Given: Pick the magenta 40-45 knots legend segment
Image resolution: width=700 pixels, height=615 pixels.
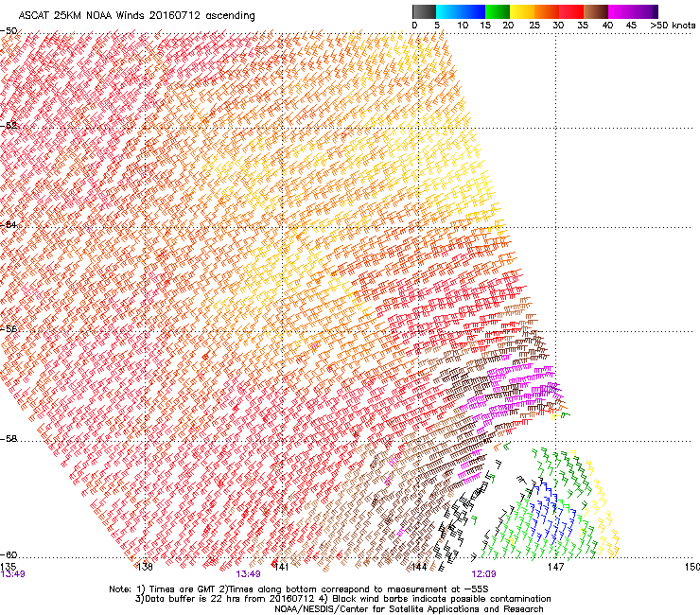Looking at the screenshot, I should coord(621,11).
